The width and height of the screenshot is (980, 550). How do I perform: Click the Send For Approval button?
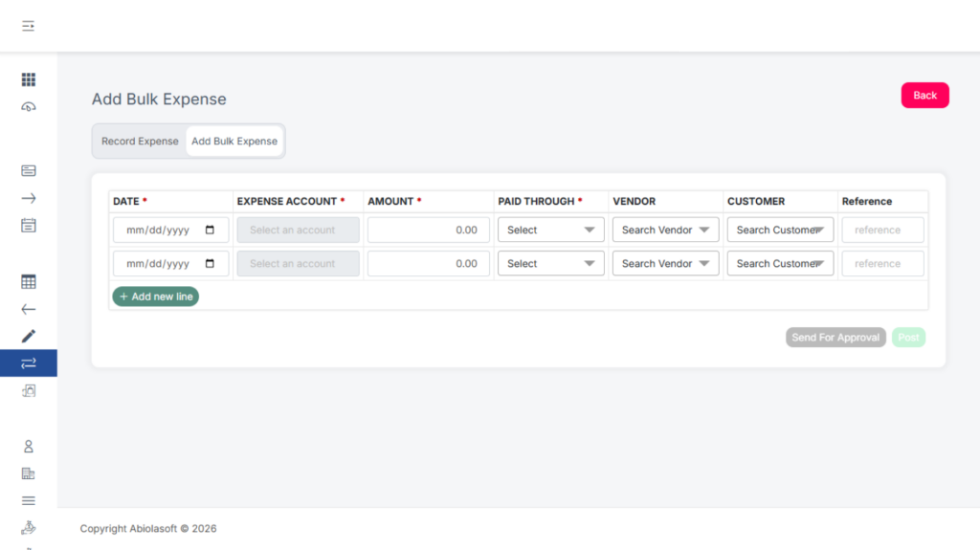click(x=835, y=338)
